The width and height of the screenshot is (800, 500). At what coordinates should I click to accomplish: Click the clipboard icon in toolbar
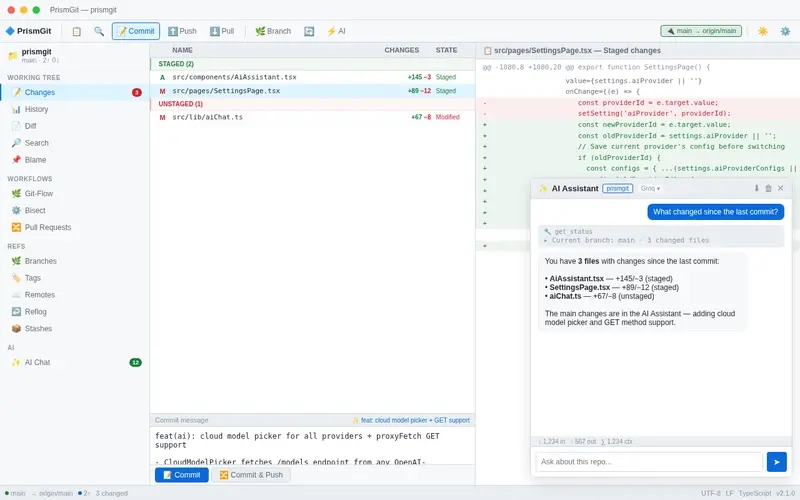[77, 31]
